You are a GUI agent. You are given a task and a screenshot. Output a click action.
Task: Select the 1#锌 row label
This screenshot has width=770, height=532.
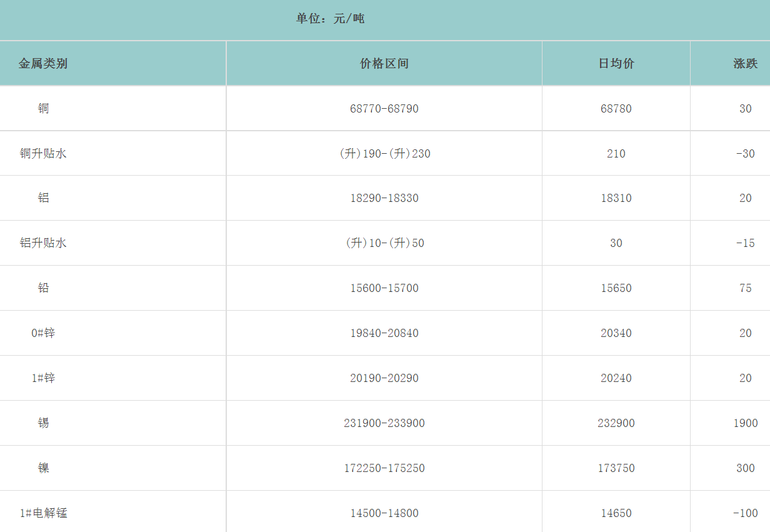coord(43,378)
